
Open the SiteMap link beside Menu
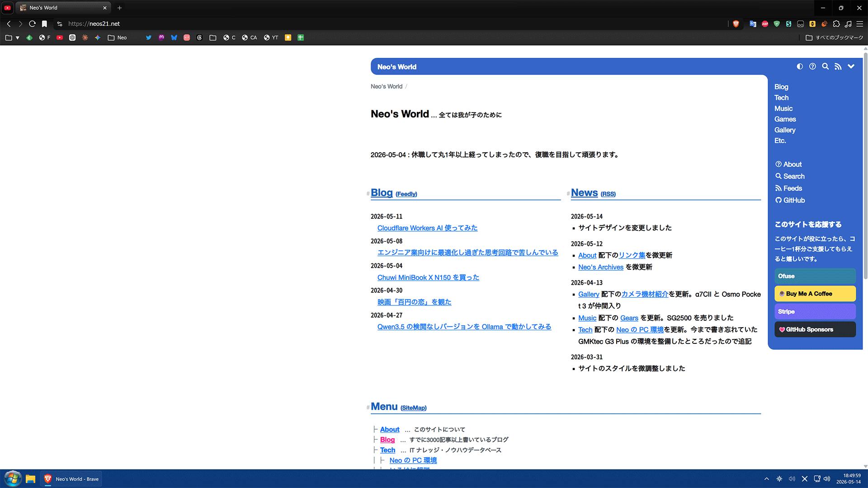click(x=414, y=408)
